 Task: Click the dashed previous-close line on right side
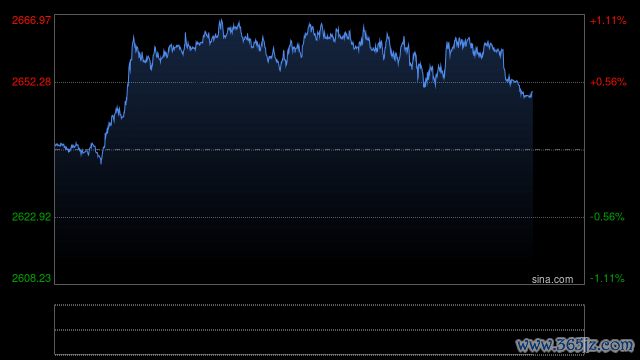coord(558,150)
